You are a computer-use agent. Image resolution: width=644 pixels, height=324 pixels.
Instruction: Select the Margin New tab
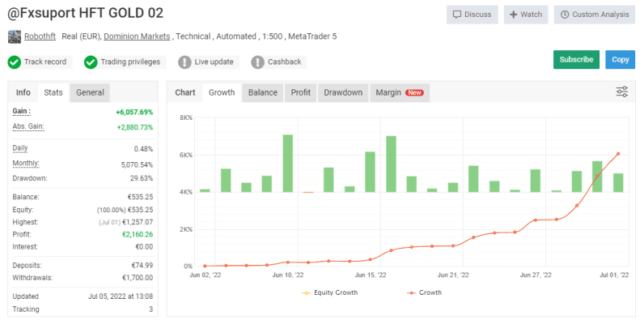pyautogui.click(x=400, y=92)
